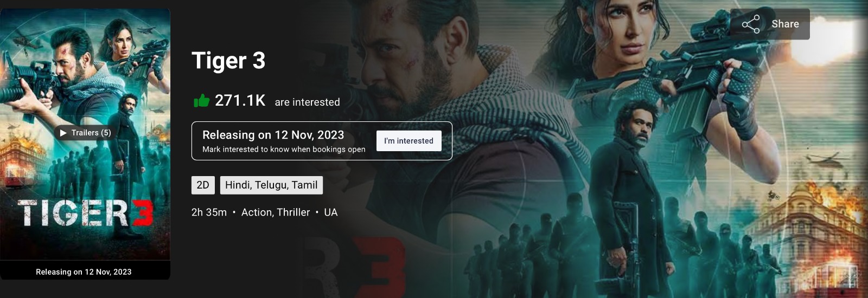Select the Hindi, Telugu, Tamil language tag
Viewport: 868px width, 298px height.
tap(271, 185)
